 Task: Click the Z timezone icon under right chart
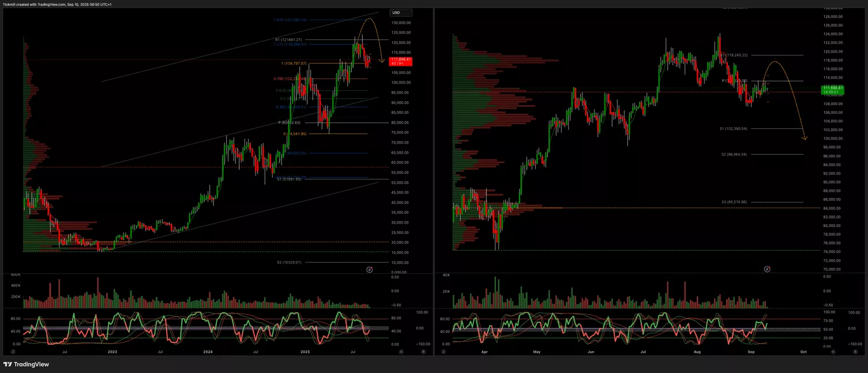pos(442,351)
